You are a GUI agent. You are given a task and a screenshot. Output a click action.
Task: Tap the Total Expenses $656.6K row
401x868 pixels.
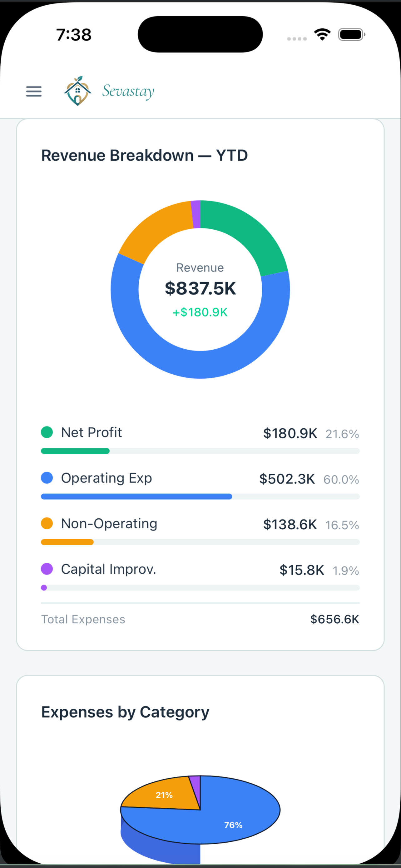click(x=200, y=619)
